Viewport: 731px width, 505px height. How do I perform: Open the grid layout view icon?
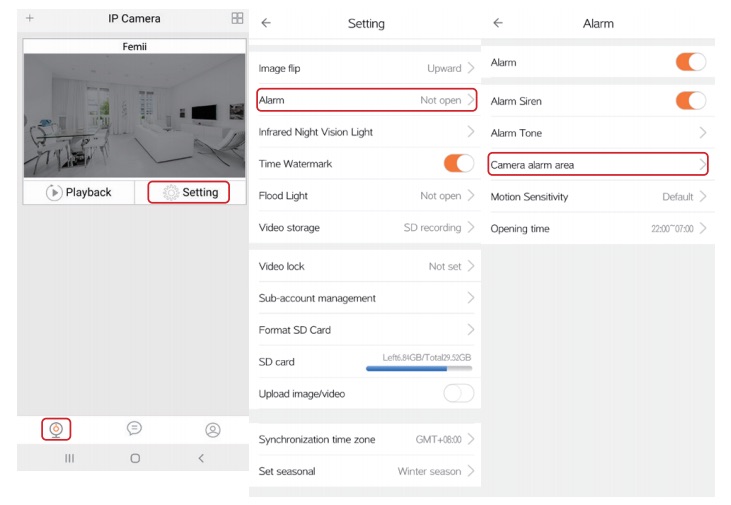(237, 18)
